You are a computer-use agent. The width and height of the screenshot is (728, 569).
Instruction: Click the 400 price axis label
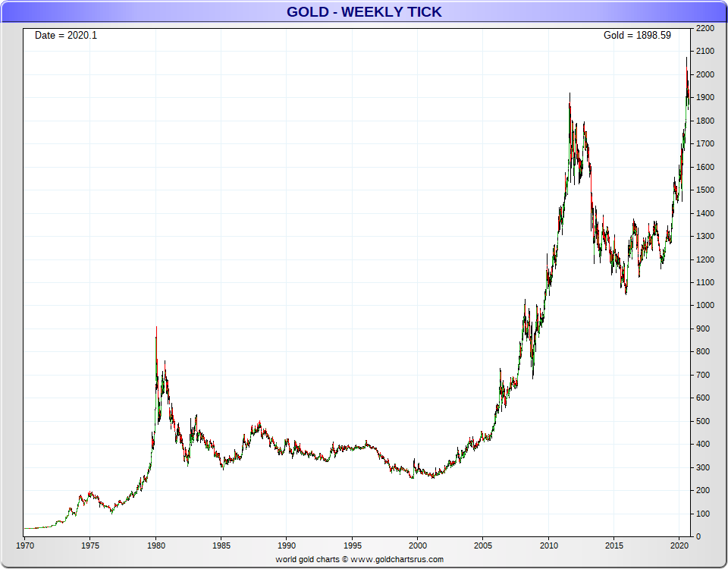tap(703, 444)
